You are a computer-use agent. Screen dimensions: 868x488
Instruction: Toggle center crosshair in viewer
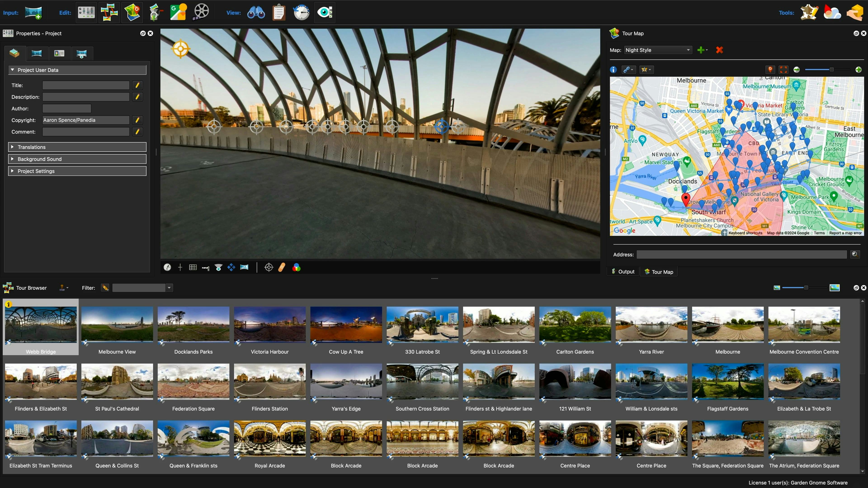coord(180,267)
